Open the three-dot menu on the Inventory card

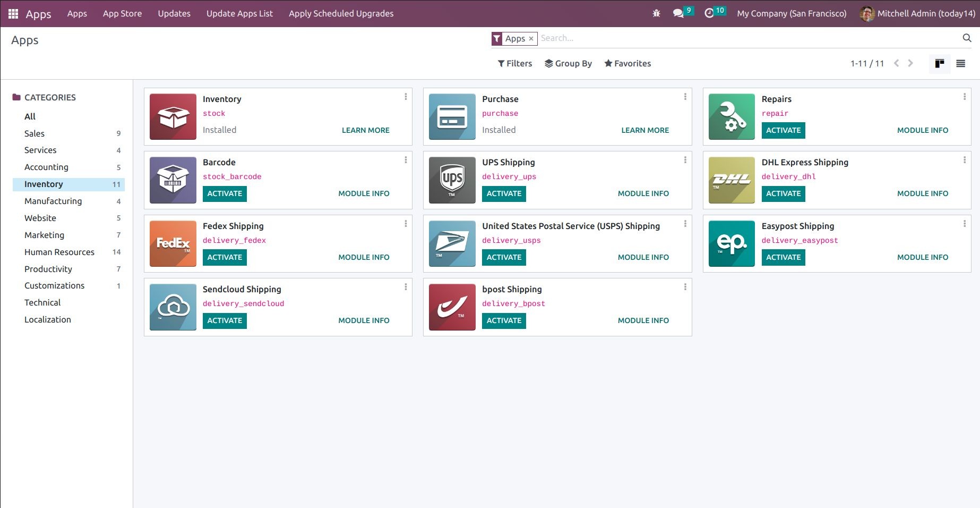(x=406, y=96)
